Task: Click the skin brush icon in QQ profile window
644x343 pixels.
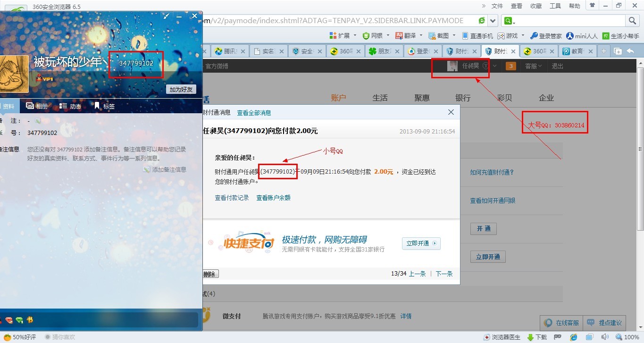Action: point(166,16)
